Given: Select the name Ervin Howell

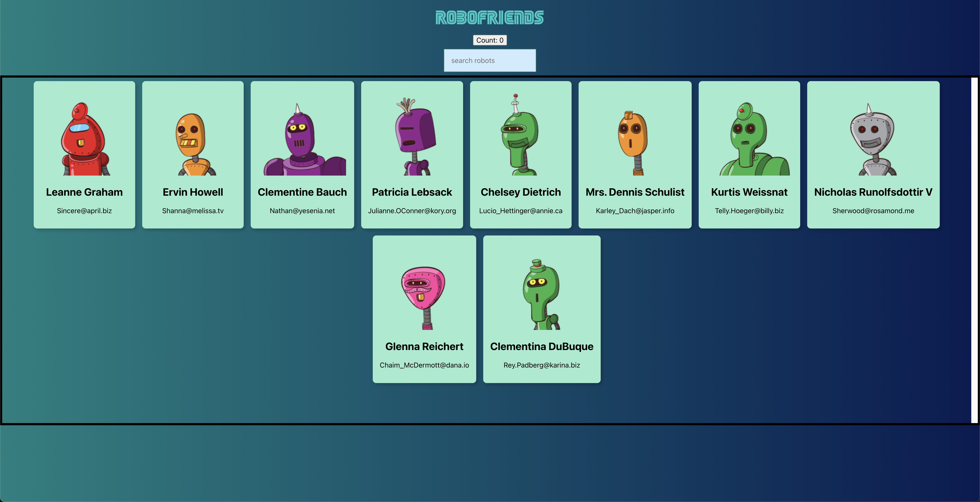Looking at the screenshot, I should (x=193, y=192).
